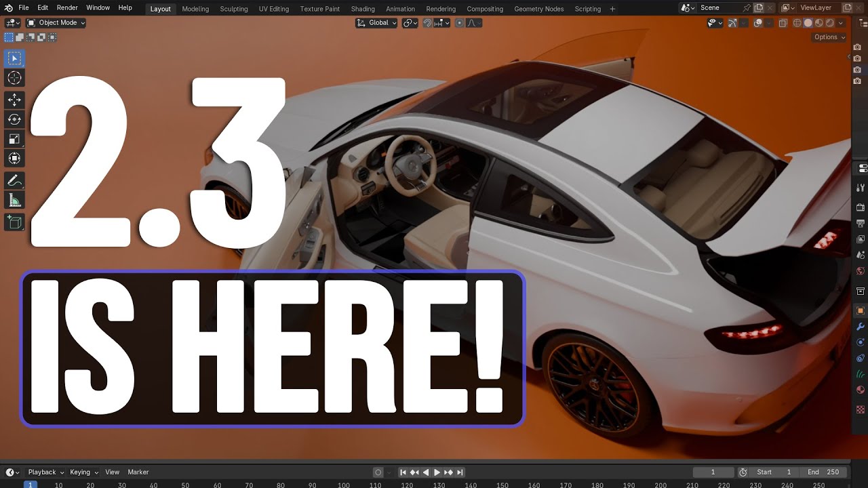Toggle proportional editing
Image resolution: width=868 pixels, height=488 pixels.
[x=459, y=22]
